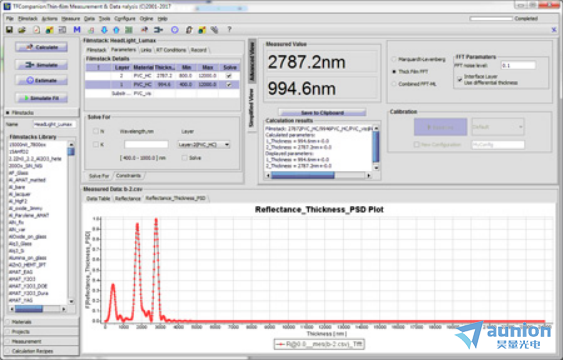This screenshot has width=563, height=360.
Task: Select the Thick Film FFT radio button
Action: click(x=394, y=72)
